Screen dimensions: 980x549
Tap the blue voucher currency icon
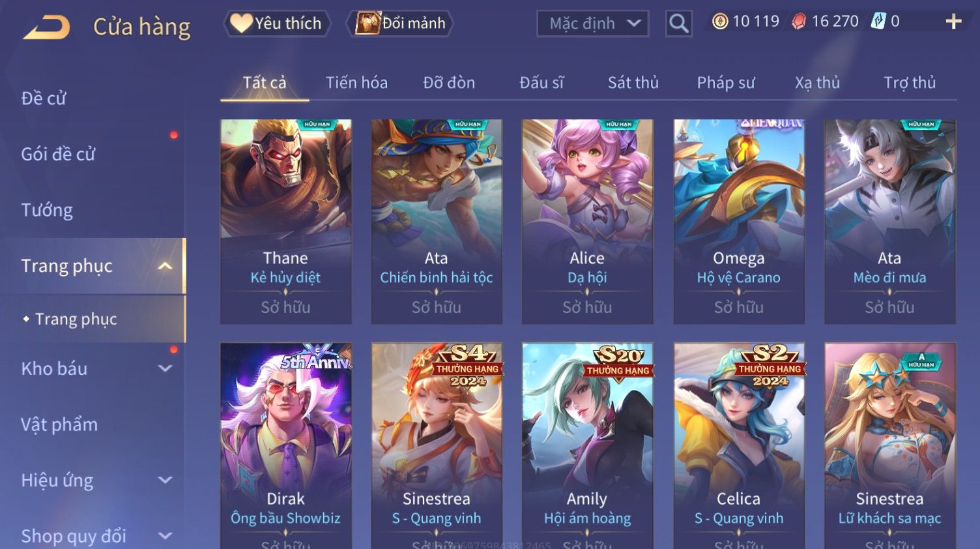coord(878,22)
